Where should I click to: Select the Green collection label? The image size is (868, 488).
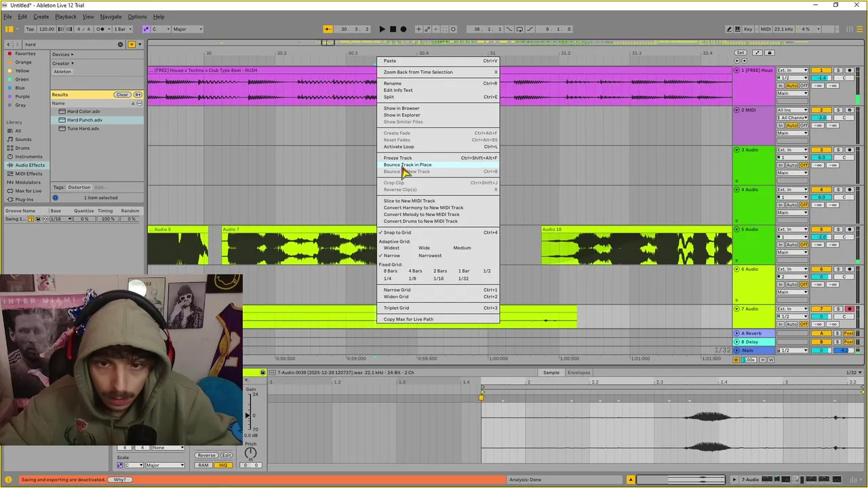[x=22, y=79]
